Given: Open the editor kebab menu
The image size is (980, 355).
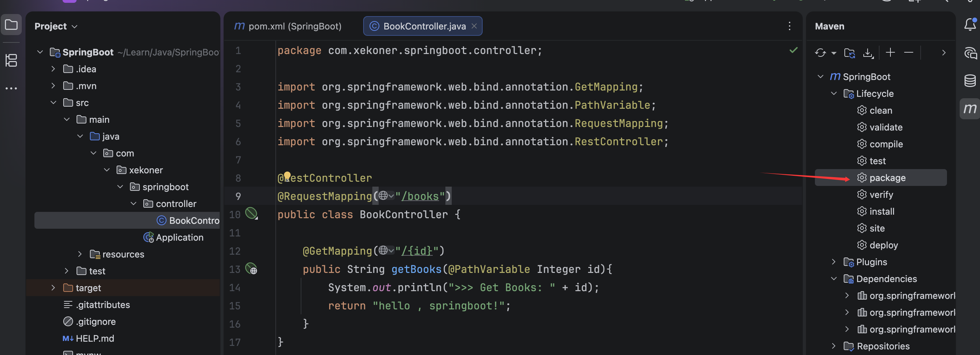Looking at the screenshot, I should coord(789,26).
